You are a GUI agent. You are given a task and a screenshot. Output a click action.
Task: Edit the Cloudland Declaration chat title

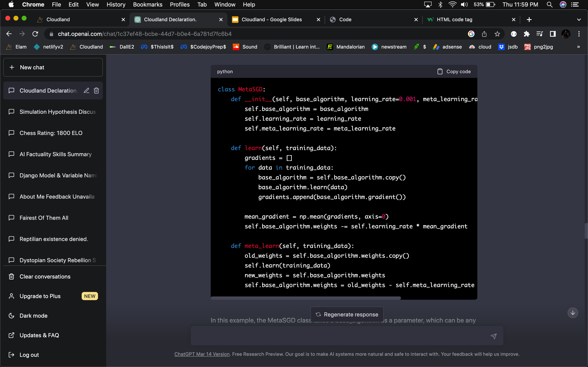click(x=87, y=91)
